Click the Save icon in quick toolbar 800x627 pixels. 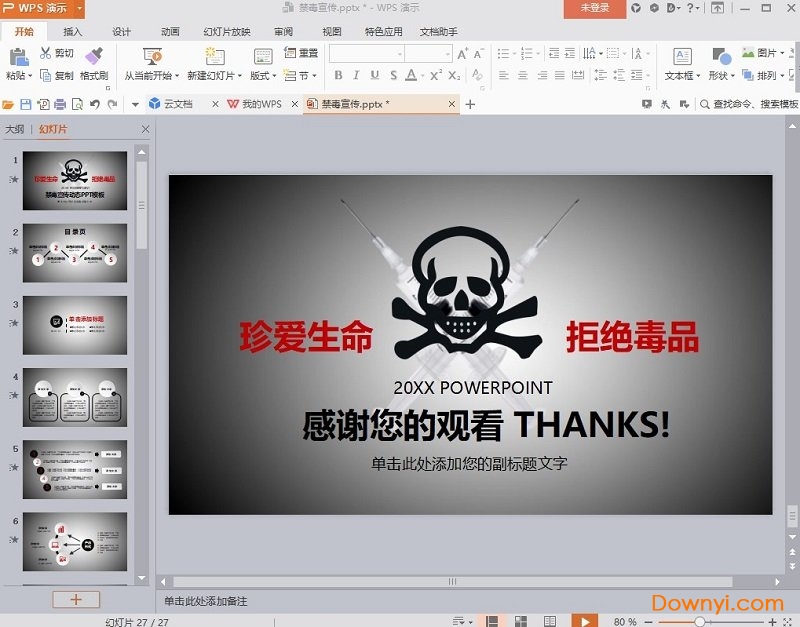click(27, 104)
